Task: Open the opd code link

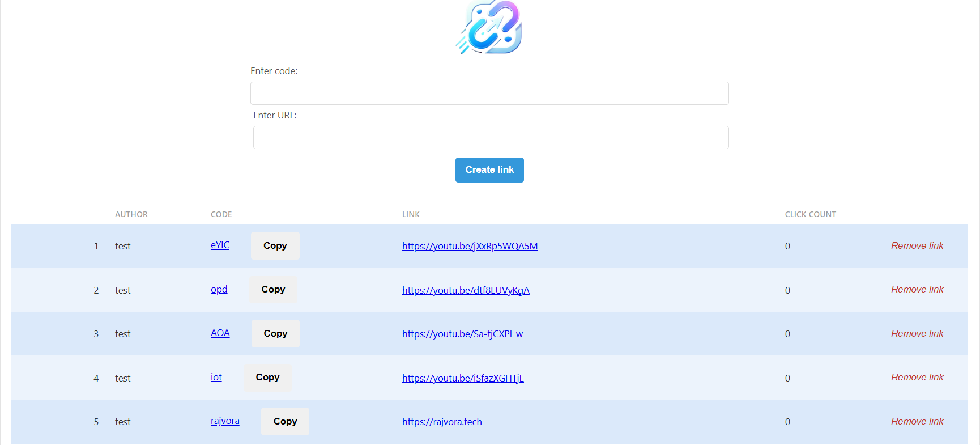Action: pos(219,290)
